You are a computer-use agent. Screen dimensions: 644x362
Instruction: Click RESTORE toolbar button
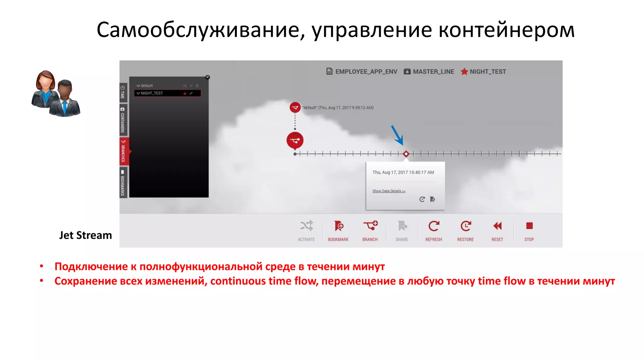pos(465,231)
